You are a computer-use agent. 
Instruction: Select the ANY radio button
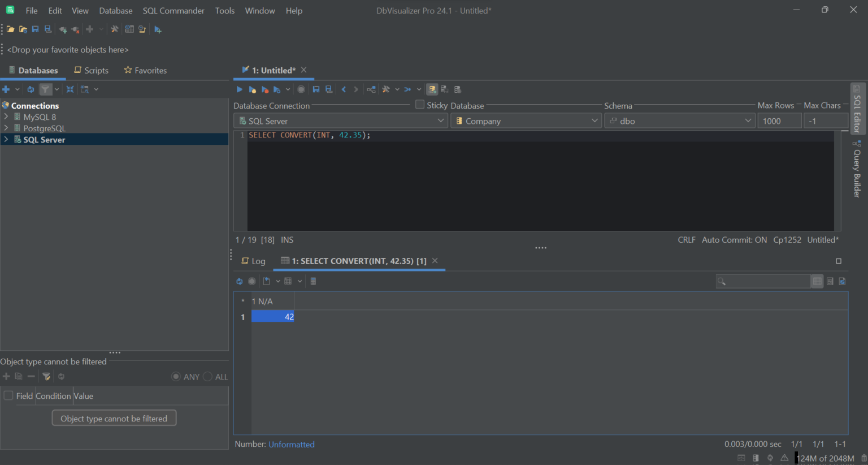pos(176,377)
